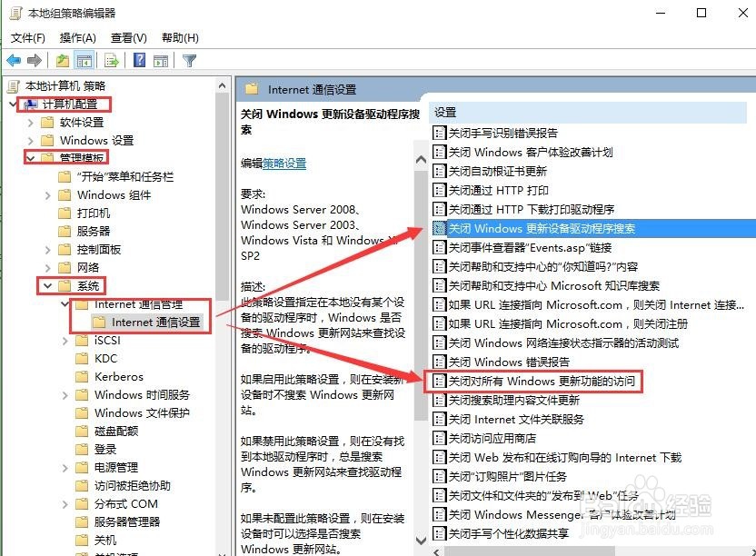Click the description pane scroll up arrow
This screenshot has height=556, width=756.
pyautogui.click(x=421, y=159)
